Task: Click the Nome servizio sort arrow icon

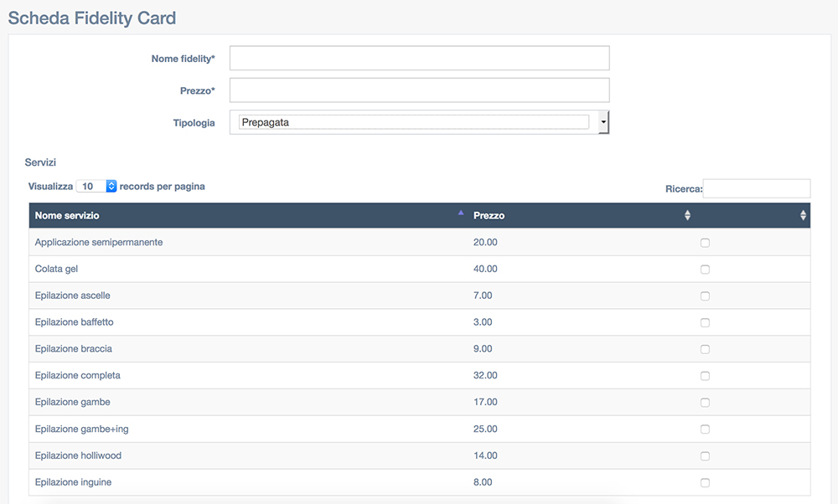Action: coord(461,213)
